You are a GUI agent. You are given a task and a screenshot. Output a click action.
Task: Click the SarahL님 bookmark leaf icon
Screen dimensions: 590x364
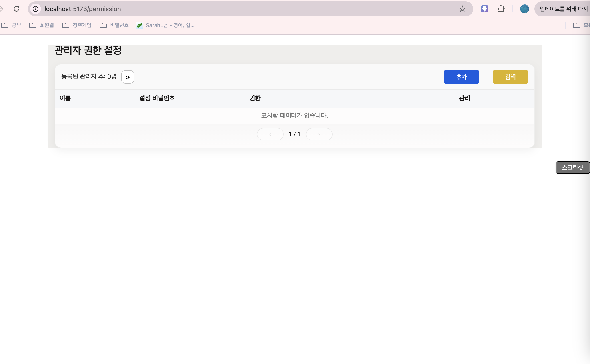click(x=139, y=25)
